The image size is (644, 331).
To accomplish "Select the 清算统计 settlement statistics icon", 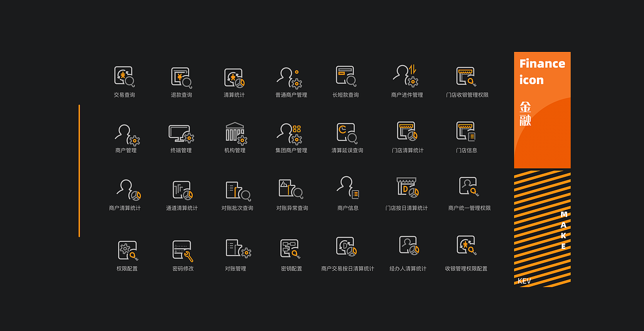I will [234, 78].
